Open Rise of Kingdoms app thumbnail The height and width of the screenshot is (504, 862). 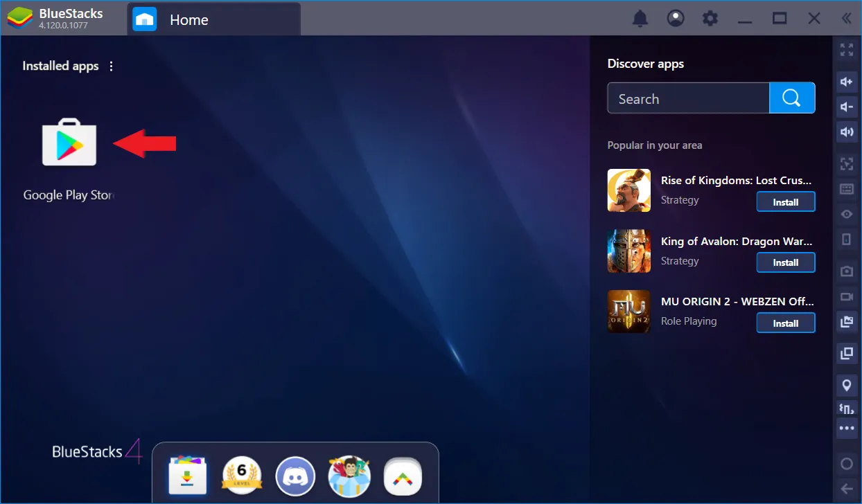(628, 190)
